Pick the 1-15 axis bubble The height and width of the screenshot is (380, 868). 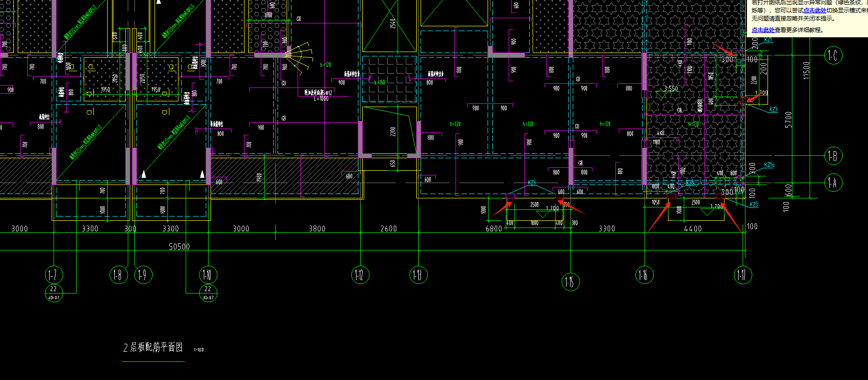click(570, 282)
